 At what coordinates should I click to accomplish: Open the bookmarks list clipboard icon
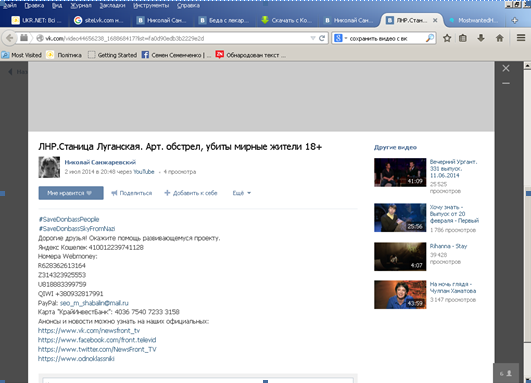(x=463, y=38)
